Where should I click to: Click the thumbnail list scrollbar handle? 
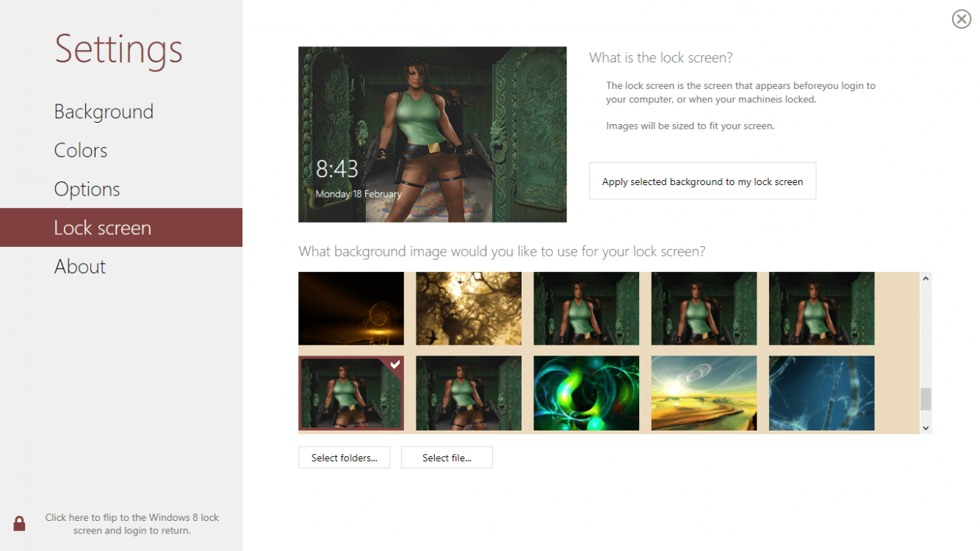(x=926, y=399)
